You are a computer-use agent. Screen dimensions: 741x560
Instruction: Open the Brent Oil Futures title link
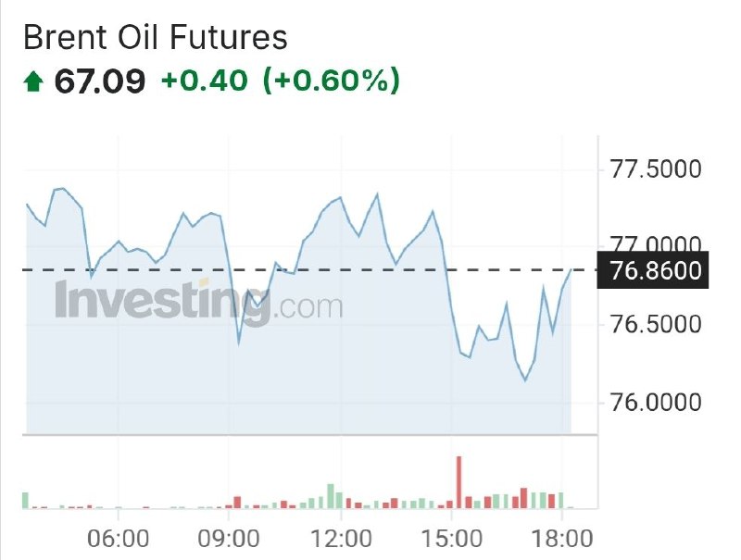(x=156, y=37)
